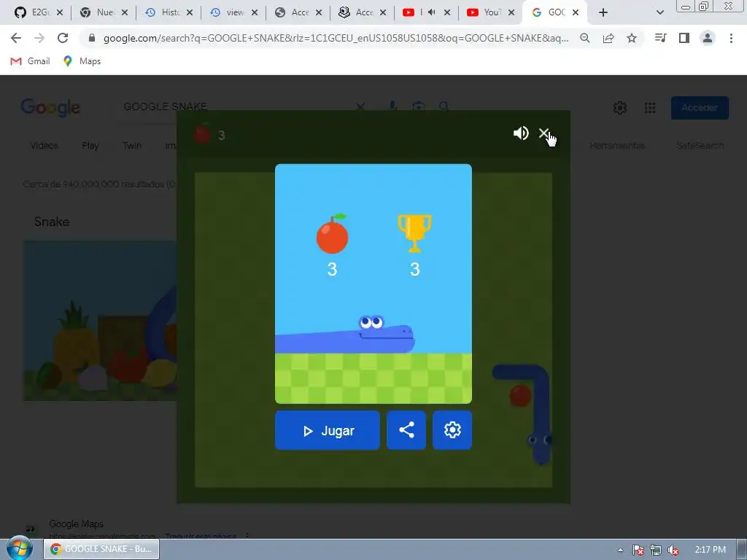Open the muted volume tray icon

tap(673, 550)
